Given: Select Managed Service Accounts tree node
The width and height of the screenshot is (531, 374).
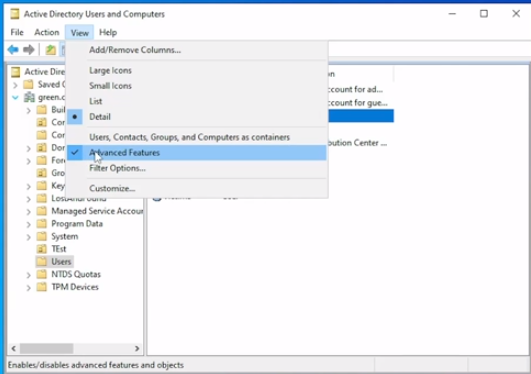Looking at the screenshot, I should coord(97,211).
